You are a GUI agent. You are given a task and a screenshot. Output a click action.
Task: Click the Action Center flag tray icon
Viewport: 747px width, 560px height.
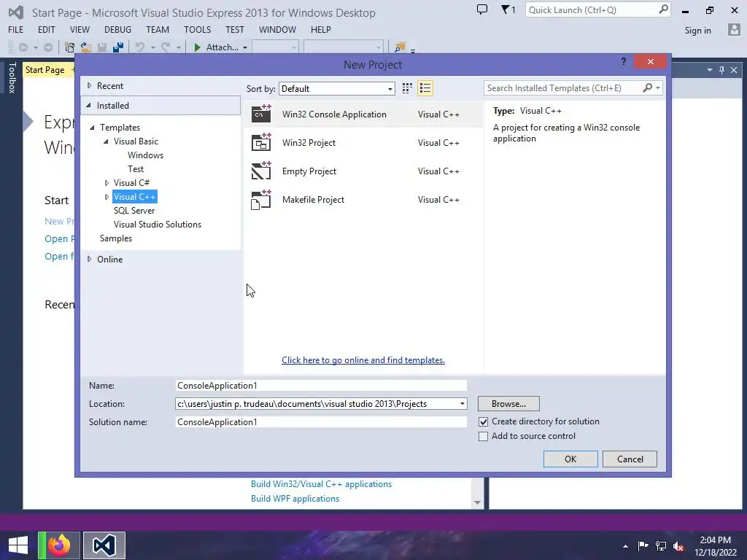(x=643, y=545)
